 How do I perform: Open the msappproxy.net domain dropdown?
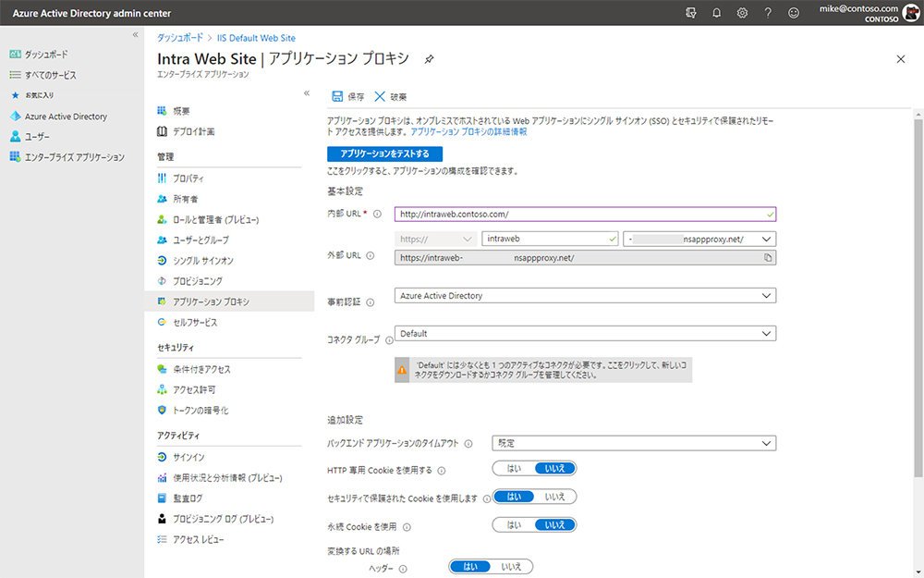699,239
